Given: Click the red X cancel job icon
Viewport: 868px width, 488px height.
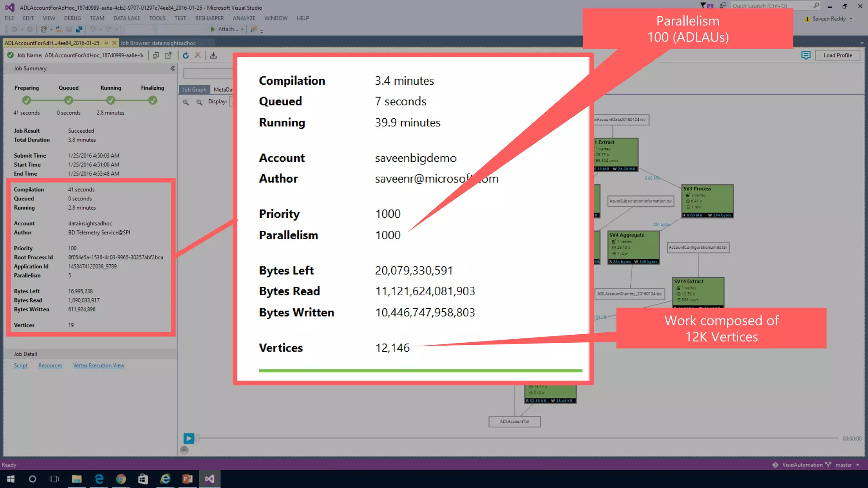Looking at the screenshot, I should (x=198, y=55).
